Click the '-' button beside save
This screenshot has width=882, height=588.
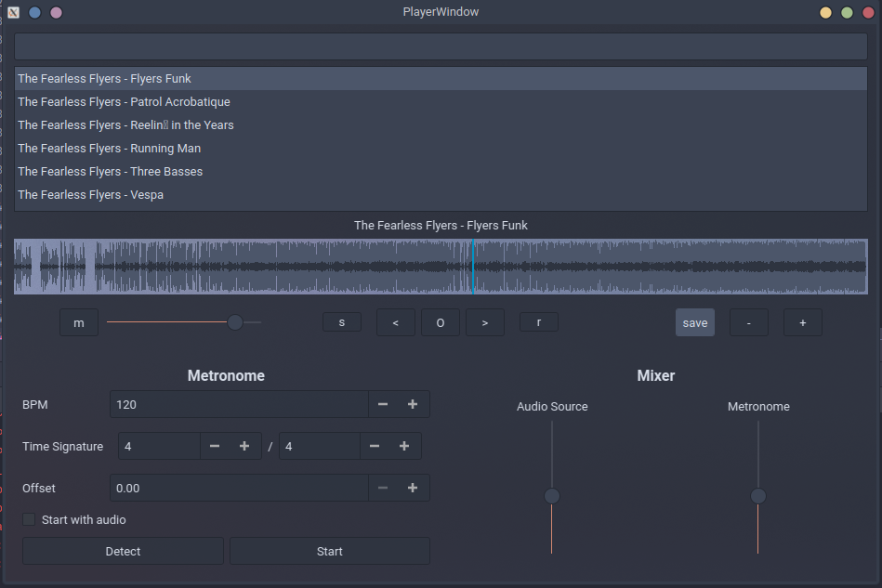(749, 322)
